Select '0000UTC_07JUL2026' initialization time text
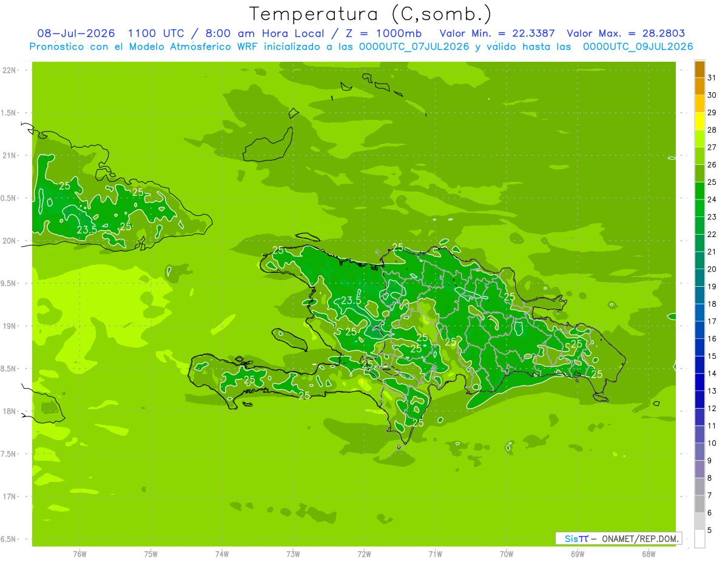Image resolution: width=728 pixels, height=562 pixels. (414, 47)
